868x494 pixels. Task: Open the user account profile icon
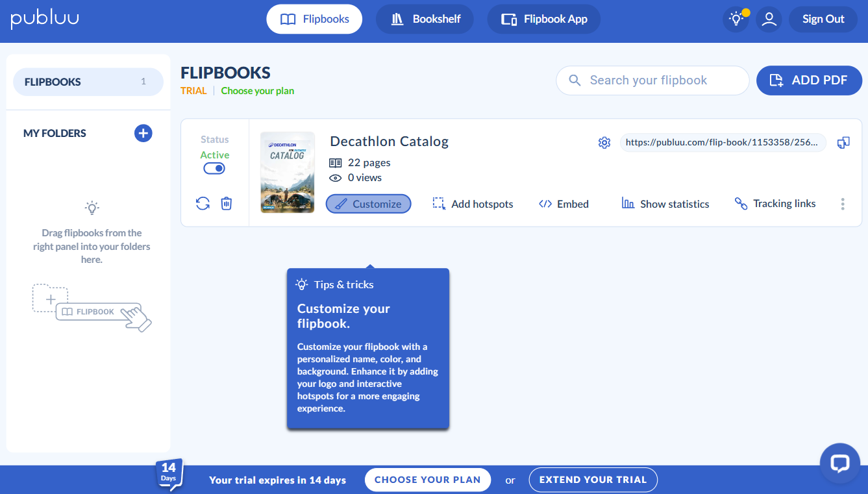(x=769, y=19)
